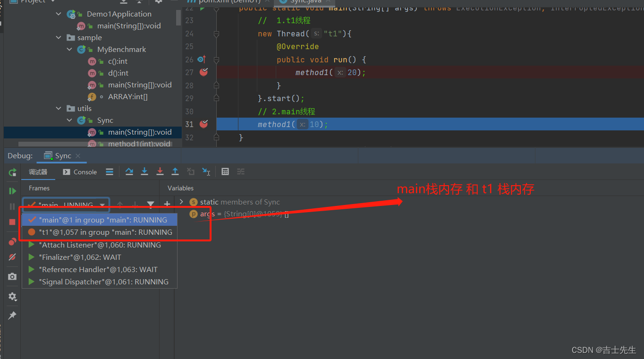Select the ARRAY:int[] field

tap(127, 97)
